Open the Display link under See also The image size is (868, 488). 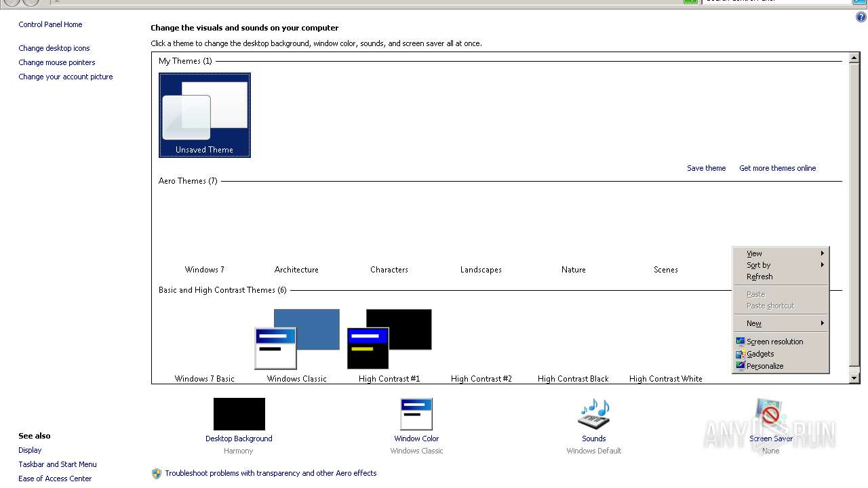coord(30,450)
